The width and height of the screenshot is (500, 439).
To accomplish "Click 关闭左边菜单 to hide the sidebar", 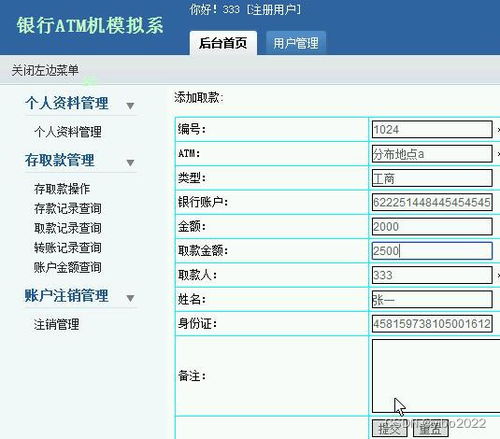I will pos(45,70).
